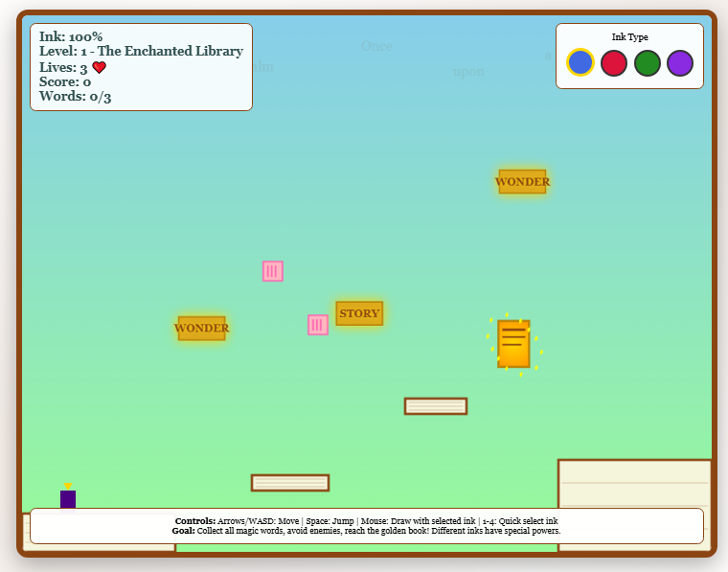Screen dimensions: 728x572
Task: Click the red heart lives icon
Action: pyautogui.click(x=99, y=67)
